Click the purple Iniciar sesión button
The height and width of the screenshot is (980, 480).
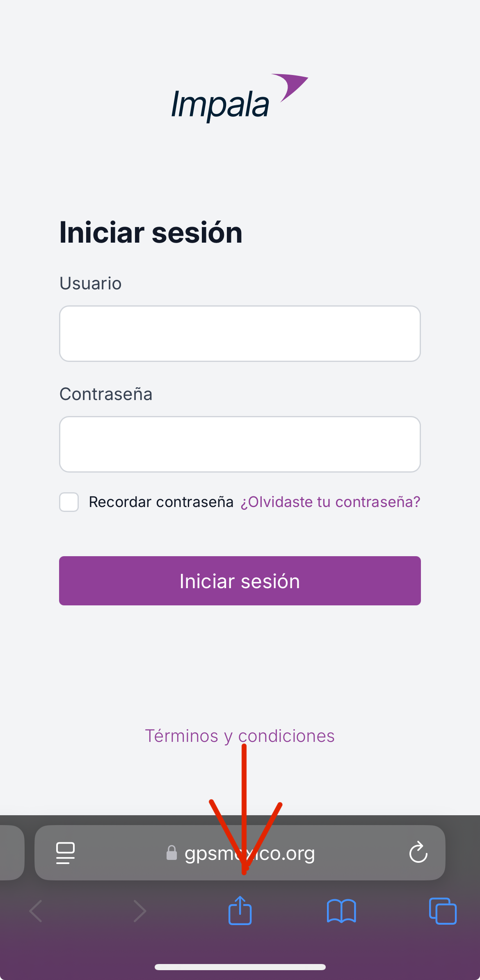point(240,581)
